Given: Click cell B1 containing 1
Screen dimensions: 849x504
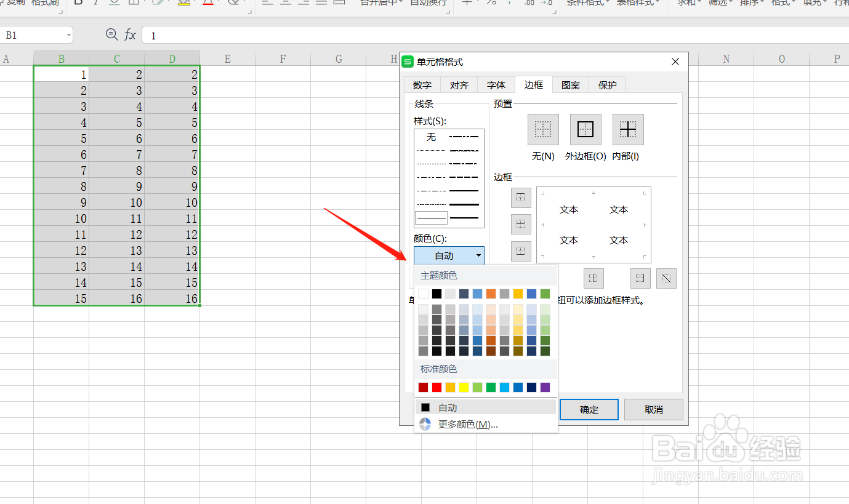Looking at the screenshot, I should coord(62,74).
